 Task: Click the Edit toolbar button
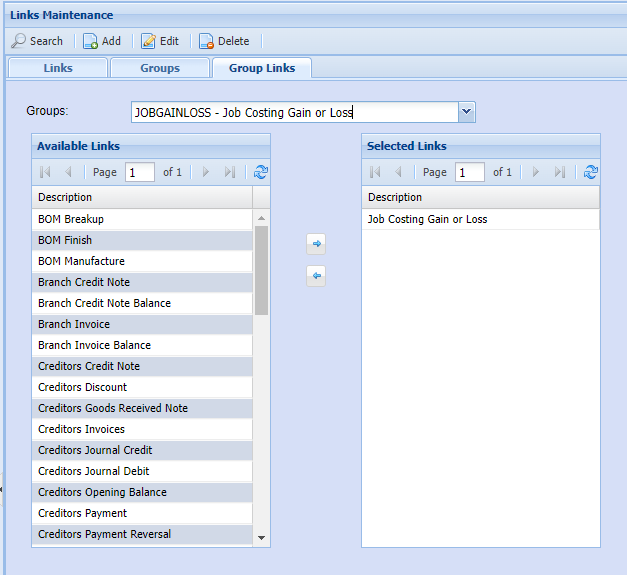pos(160,41)
